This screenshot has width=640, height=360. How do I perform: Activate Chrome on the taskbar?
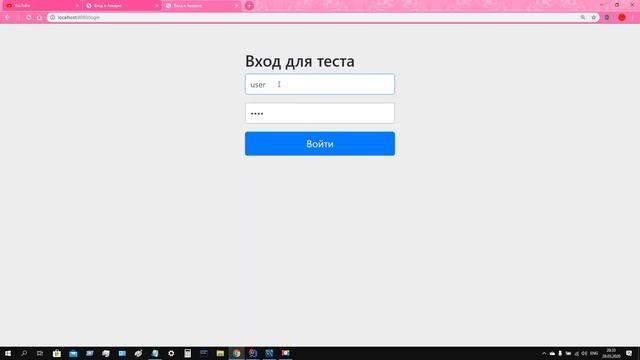236,353
